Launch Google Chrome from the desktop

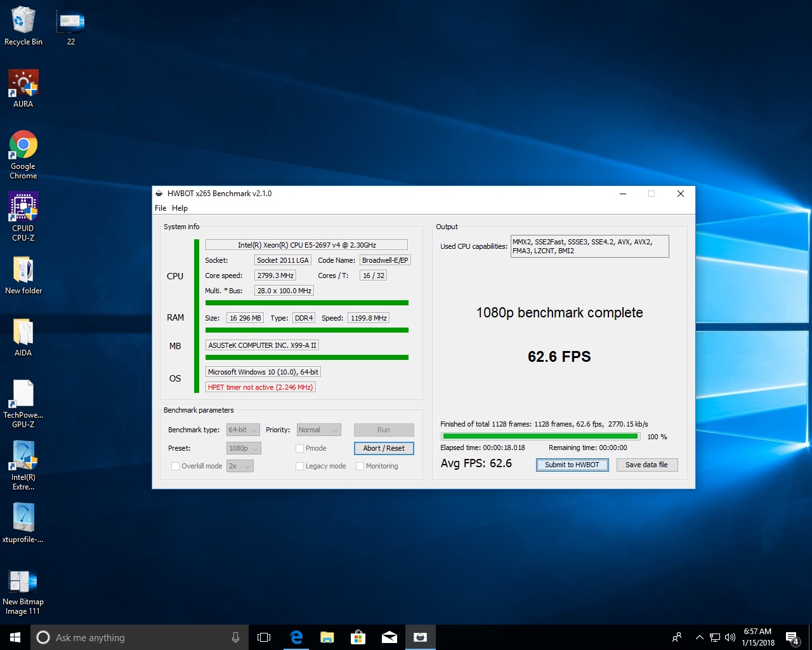coord(23,156)
